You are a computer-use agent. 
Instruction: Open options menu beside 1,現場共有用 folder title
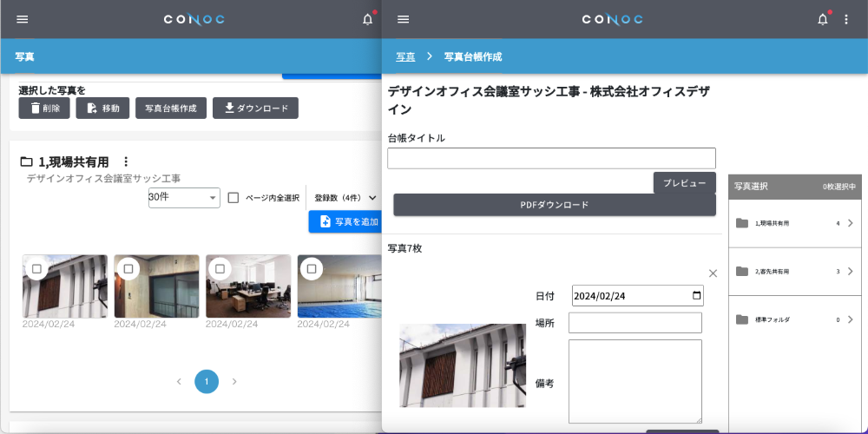126,161
